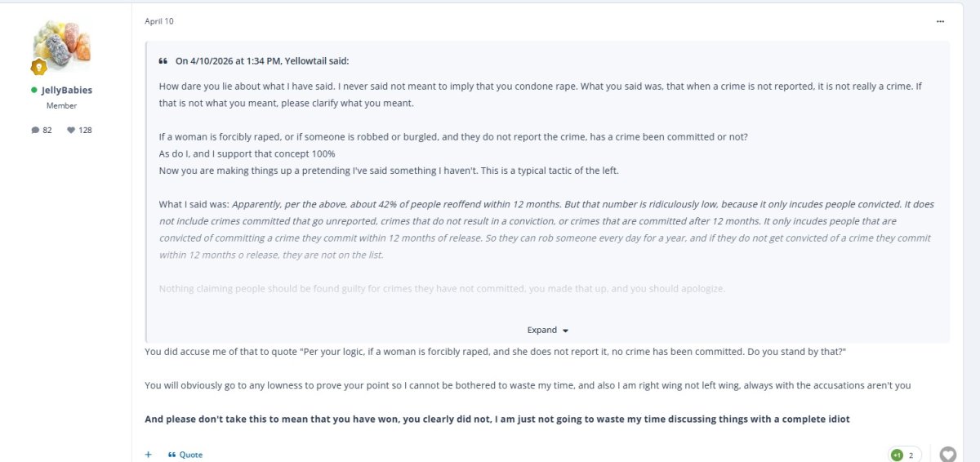This screenshot has height=462, width=980.
Task: Expand the quoted Yellowtail post
Action: pos(547,330)
